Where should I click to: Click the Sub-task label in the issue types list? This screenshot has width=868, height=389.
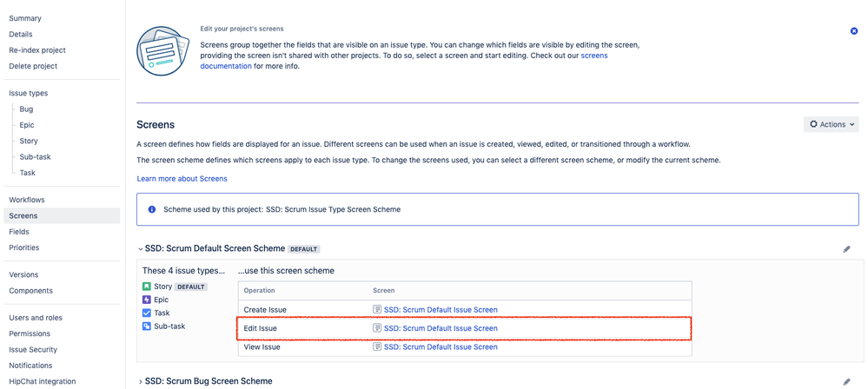(x=169, y=326)
